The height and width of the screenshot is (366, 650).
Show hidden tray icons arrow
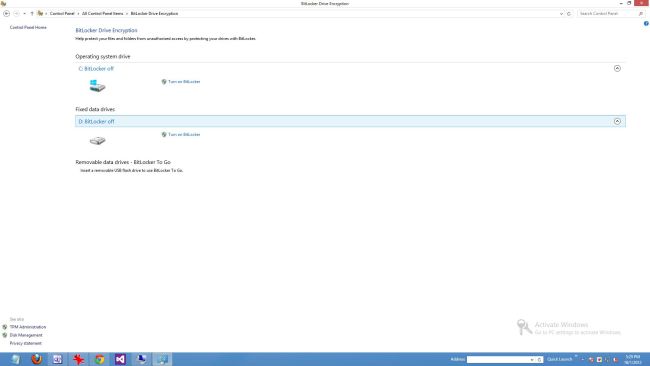click(583, 359)
